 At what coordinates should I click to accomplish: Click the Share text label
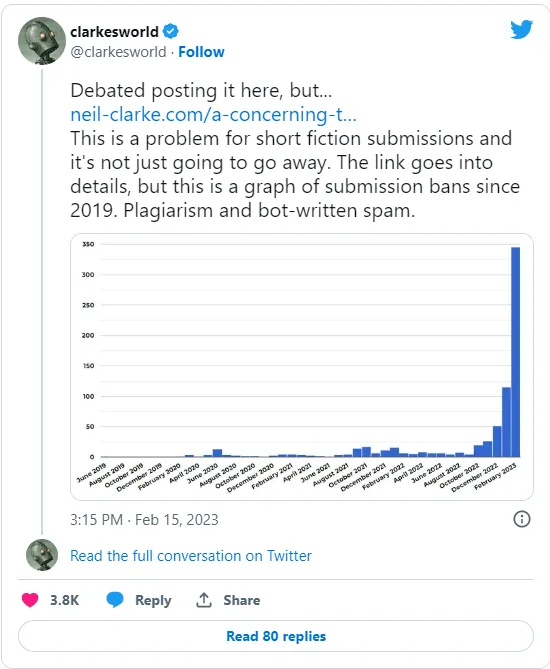(242, 600)
